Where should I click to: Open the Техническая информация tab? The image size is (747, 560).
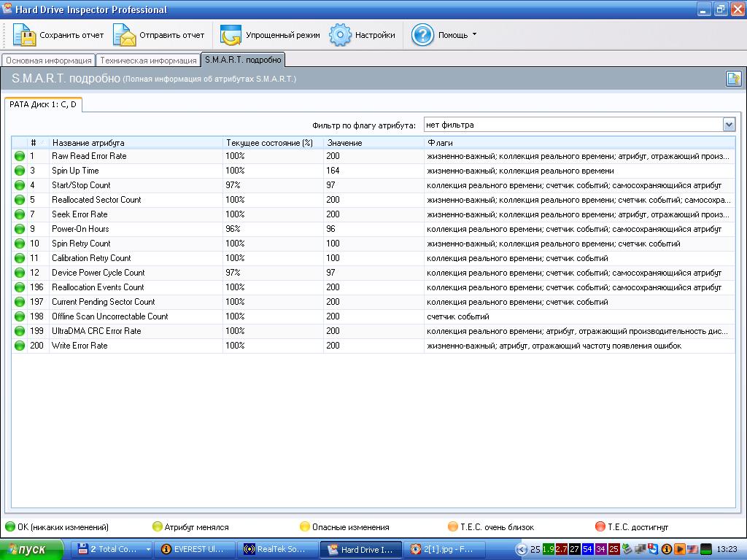pos(148,61)
